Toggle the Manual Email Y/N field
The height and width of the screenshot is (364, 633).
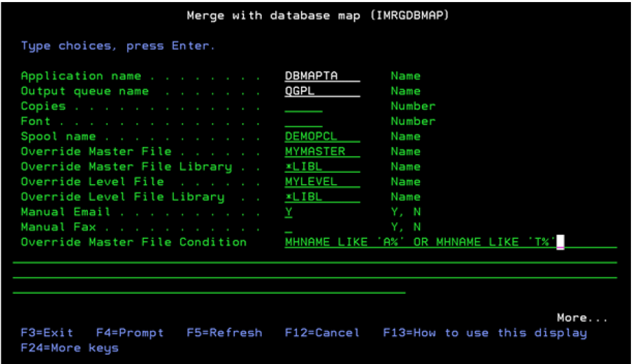(288, 212)
